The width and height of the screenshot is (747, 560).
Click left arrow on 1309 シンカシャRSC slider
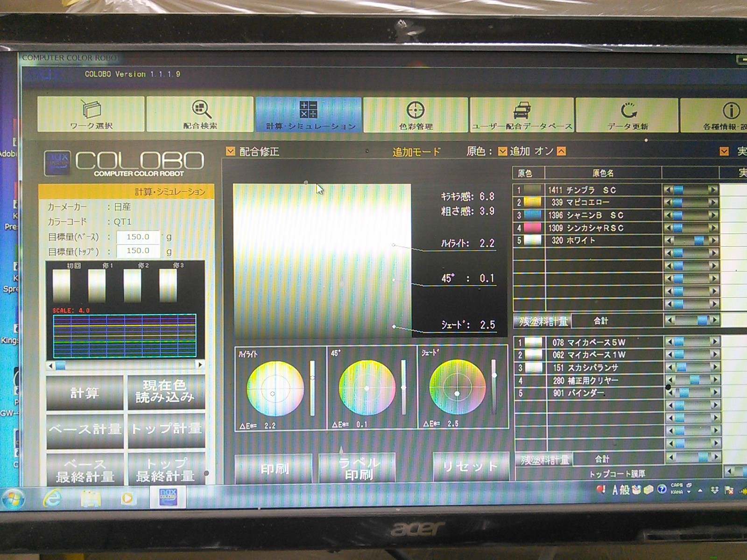[x=669, y=228]
